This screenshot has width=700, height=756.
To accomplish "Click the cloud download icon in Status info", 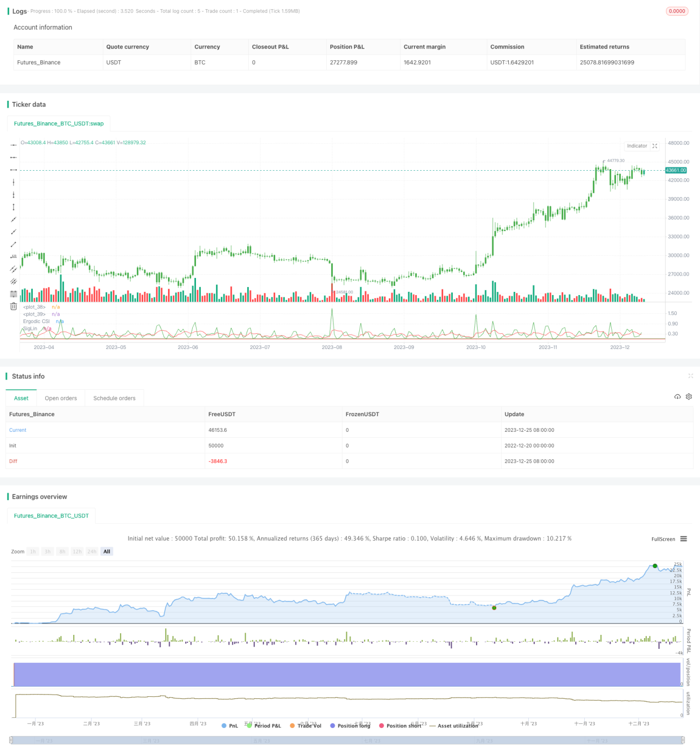I will (x=677, y=397).
